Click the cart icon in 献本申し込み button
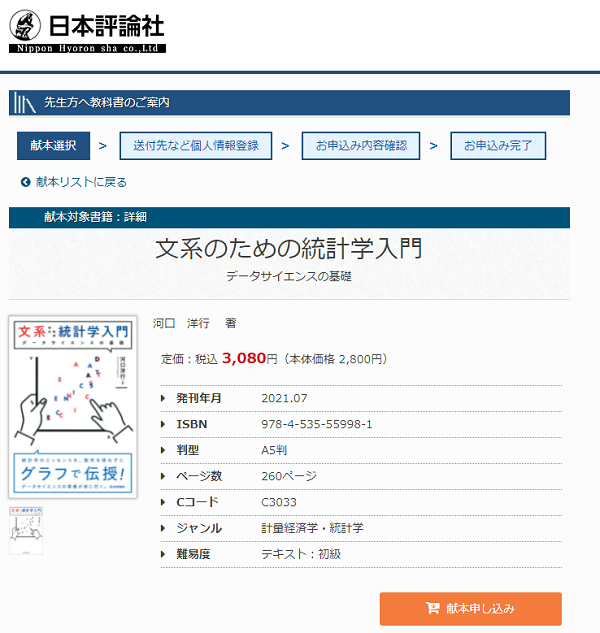The height and width of the screenshot is (633, 600). coord(432,608)
